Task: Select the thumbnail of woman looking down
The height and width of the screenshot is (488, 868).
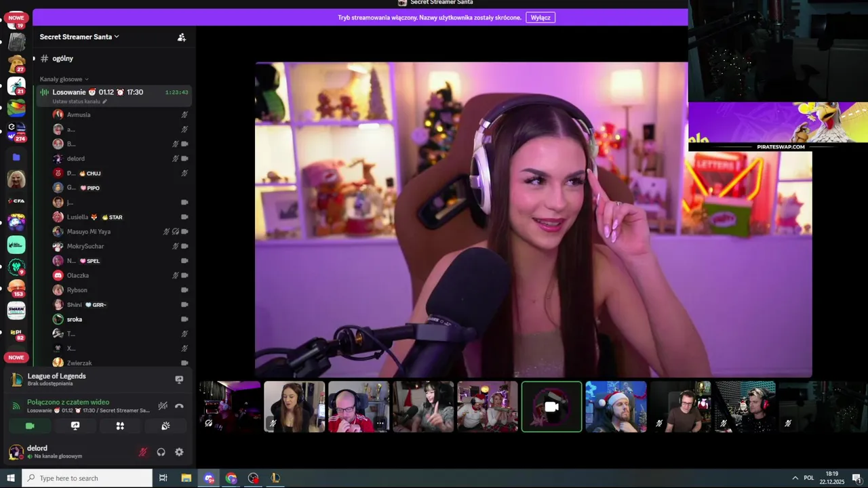Action: [294, 407]
